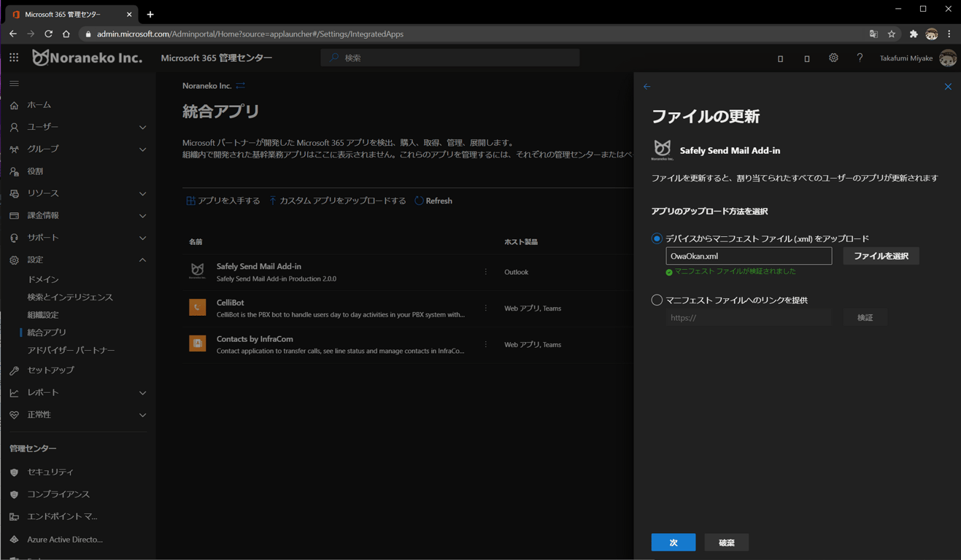Viewport: 961px width, 560px height.
Task: Reload the page in the browser
Action: (48, 34)
